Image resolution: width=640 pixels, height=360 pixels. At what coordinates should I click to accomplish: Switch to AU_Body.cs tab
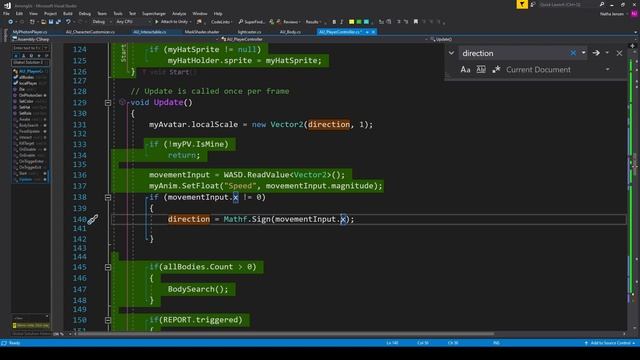tap(290, 32)
